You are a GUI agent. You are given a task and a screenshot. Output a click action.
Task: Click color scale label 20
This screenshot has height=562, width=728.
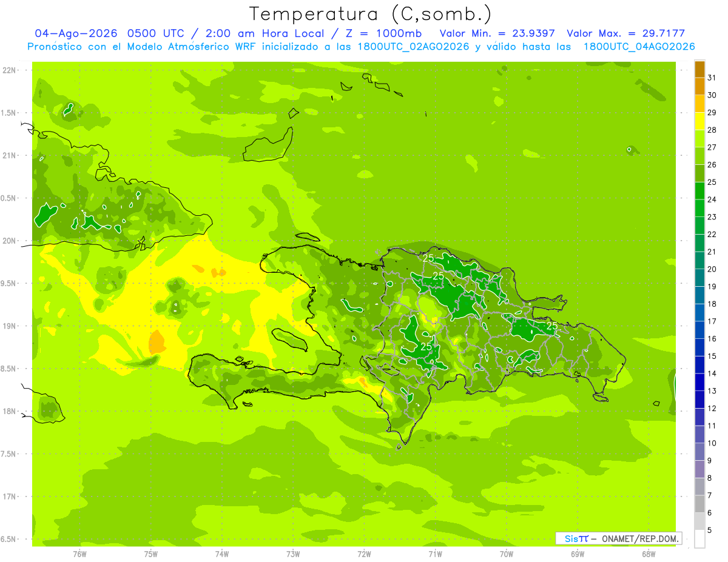pyautogui.click(x=712, y=269)
